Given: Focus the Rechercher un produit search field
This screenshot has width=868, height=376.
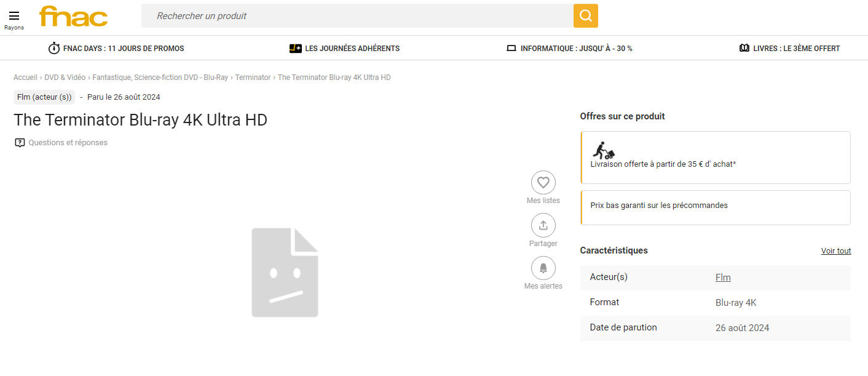Looking at the screenshot, I should coord(358,15).
